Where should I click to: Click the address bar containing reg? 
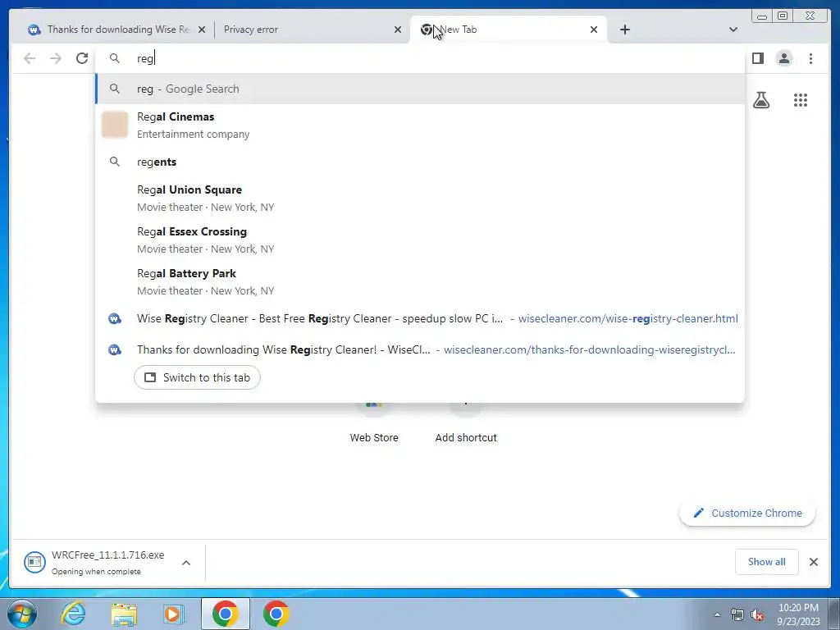pos(420,58)
